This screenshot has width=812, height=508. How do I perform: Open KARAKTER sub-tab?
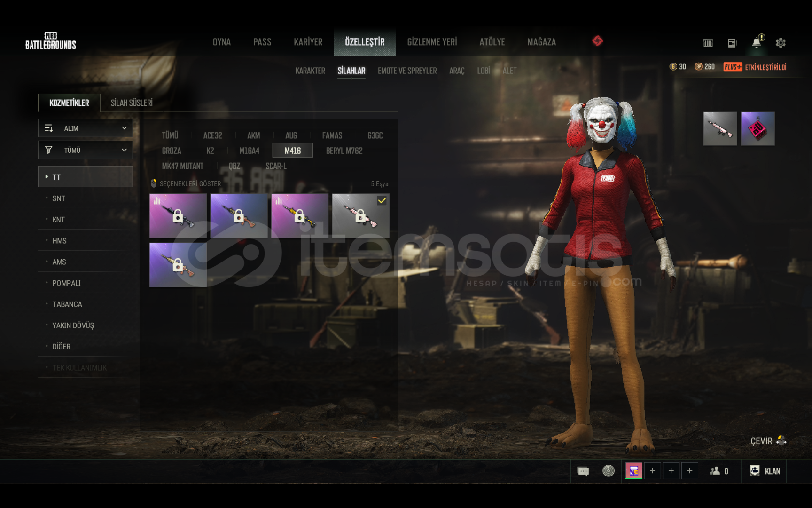point(310,71)
